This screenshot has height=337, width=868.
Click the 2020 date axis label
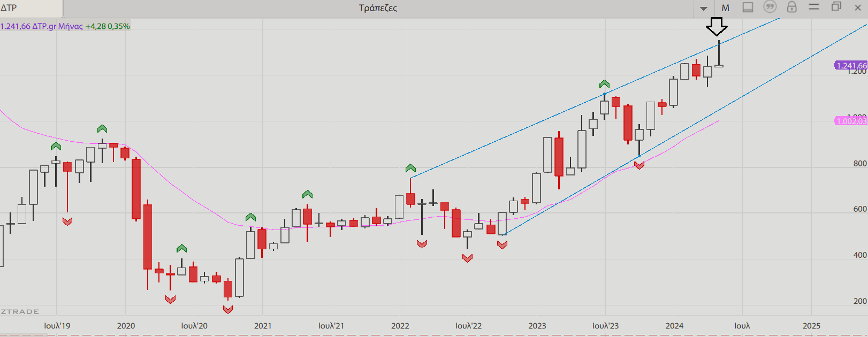(126, 326)
